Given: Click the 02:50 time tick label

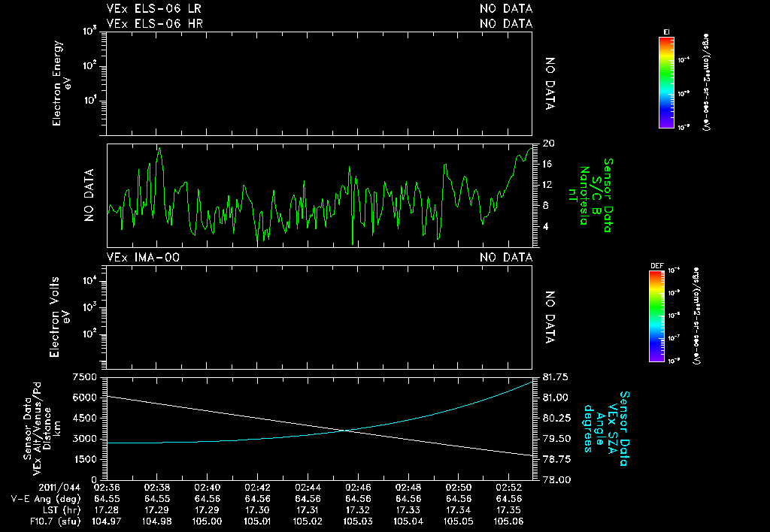Looking at the screenshot, I should tap(458, 488).
